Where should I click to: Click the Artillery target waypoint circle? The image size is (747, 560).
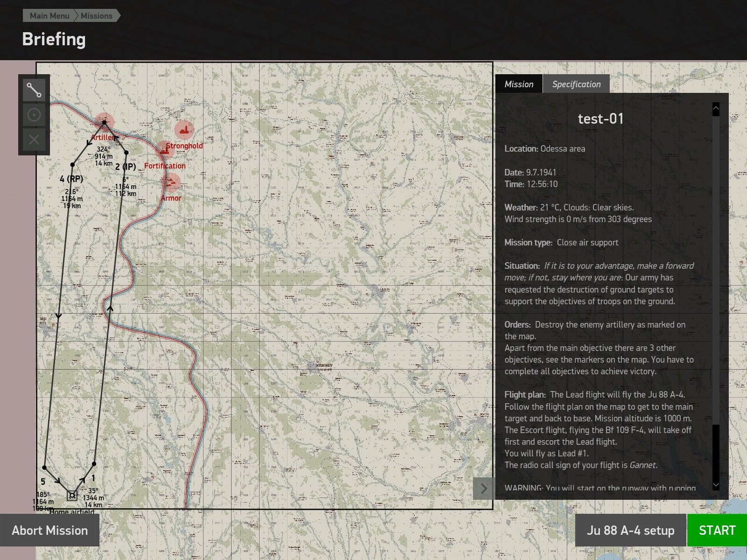(x=104, y=122)
